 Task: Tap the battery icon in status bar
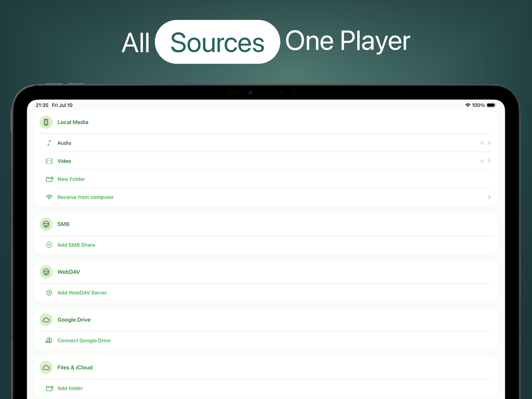click(x=491, y=105)
